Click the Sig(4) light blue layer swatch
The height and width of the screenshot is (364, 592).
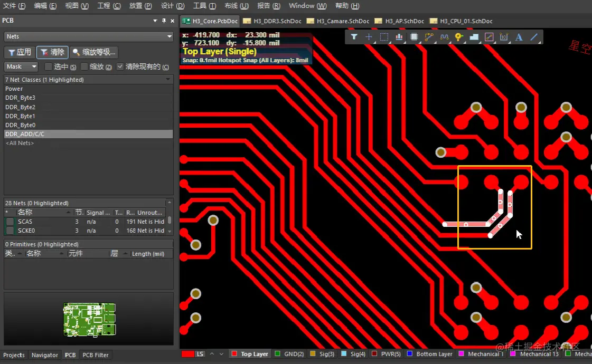pyautogui.click(x=344, y=354)
